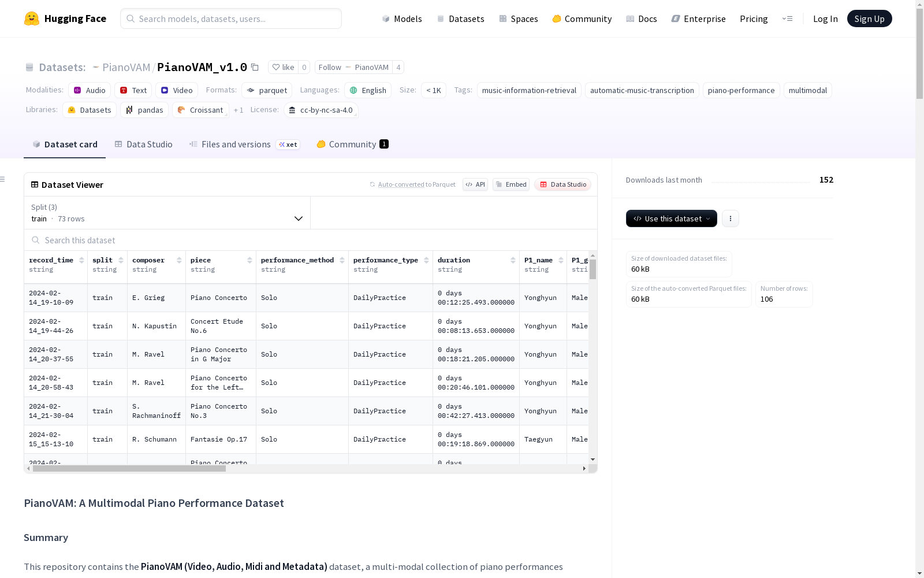Expand the +1 more libraries
Viewport: 924px width, 578px height.
(239, 110)
